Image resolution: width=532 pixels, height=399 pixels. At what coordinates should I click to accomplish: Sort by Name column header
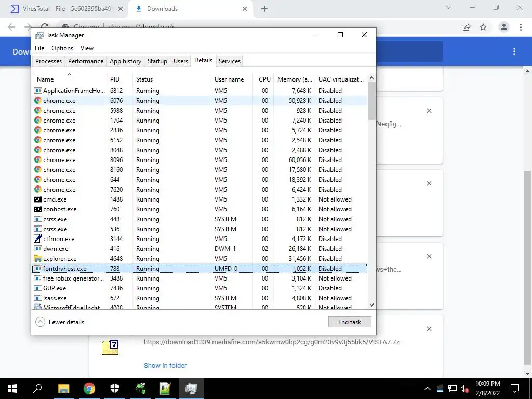[x=70, y=79]
